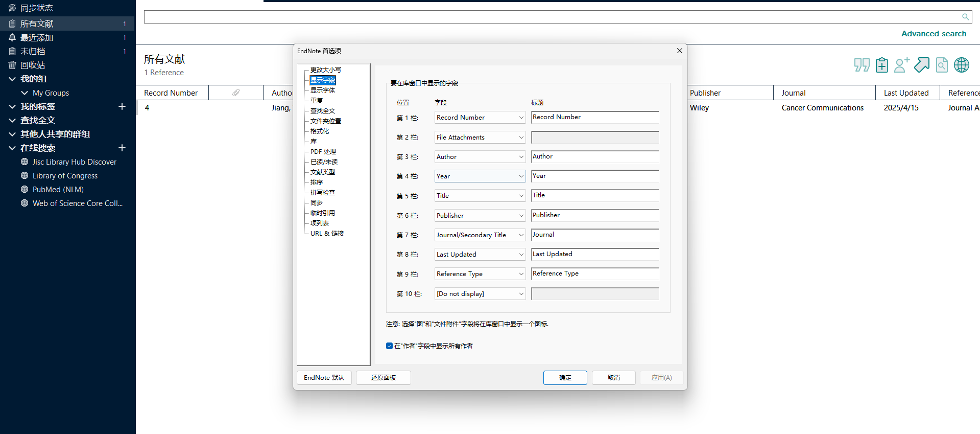Open Web of Science Core Collection search
The height and width of the screenshot is (434, 980).
[x=77, y=203]
